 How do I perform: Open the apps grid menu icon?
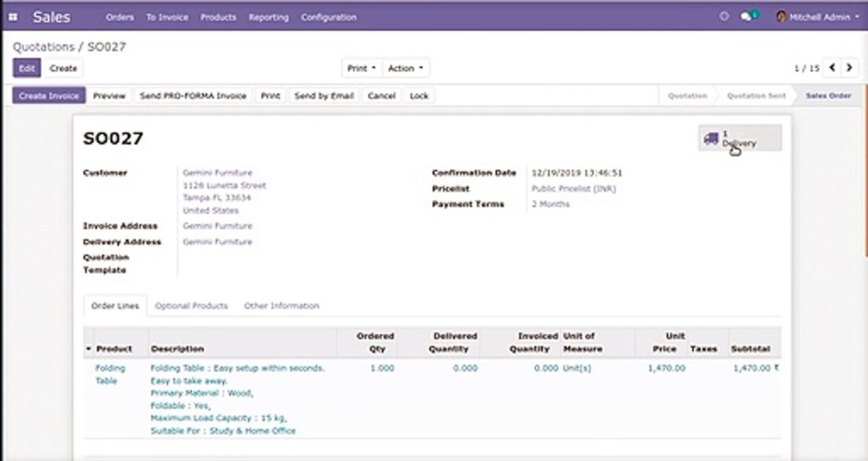13,17
